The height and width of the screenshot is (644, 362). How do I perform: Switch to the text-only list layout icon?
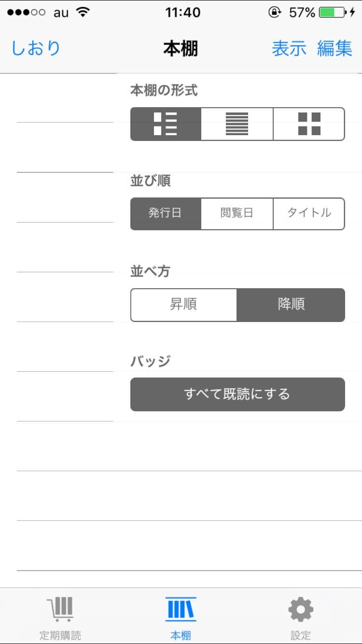pos(237,124)
